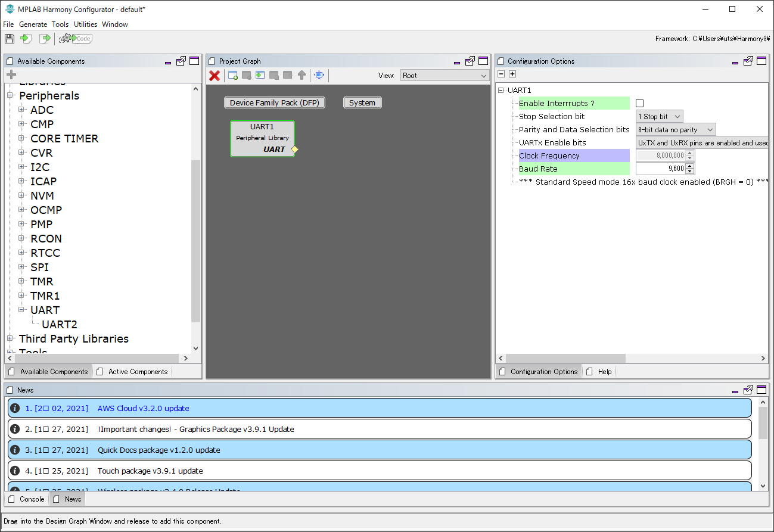Open the UARTx Enable bits dropdown

coord(702,143)
